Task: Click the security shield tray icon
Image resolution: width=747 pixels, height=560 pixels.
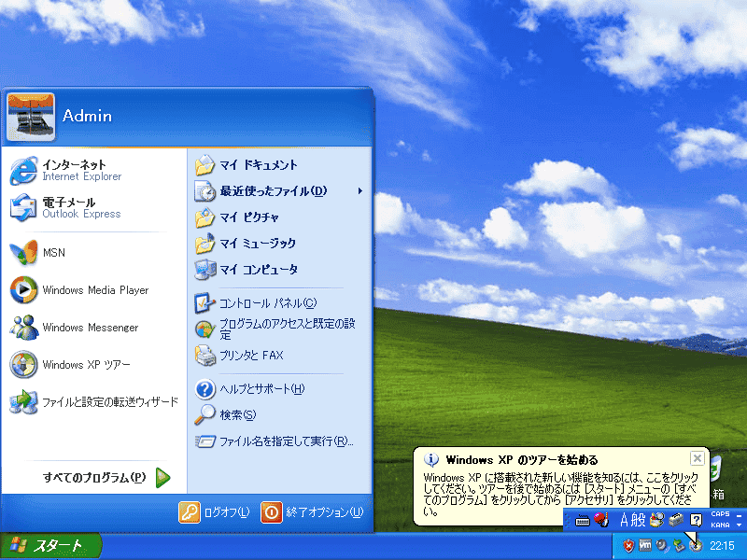Action: click(x=628, y=546)
